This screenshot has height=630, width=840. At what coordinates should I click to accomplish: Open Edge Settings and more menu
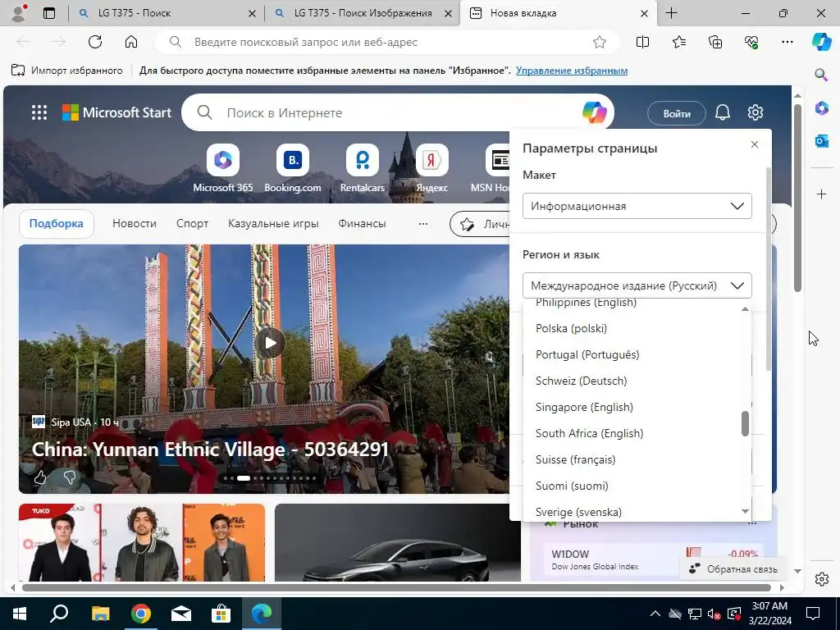coord(787,42)
